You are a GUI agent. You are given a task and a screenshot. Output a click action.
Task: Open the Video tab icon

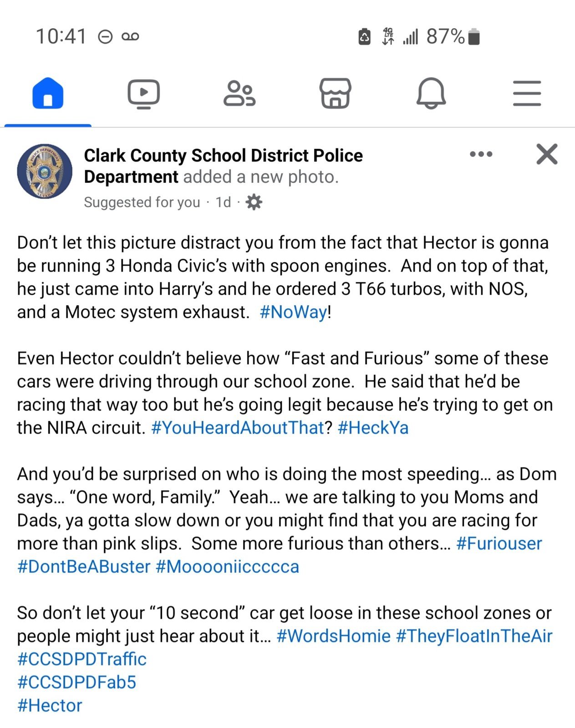click(x=143, y=94)
